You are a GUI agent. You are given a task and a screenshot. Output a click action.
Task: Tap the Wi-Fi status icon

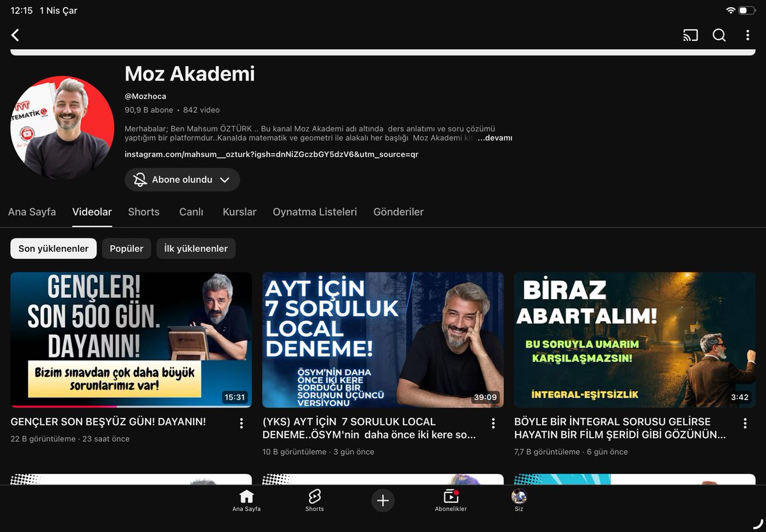coord(731,11)
